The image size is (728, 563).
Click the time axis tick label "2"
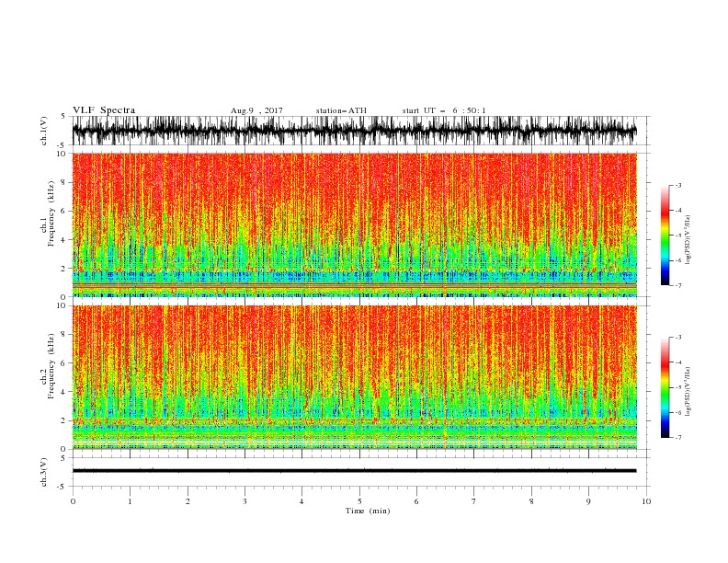[188, 501]
